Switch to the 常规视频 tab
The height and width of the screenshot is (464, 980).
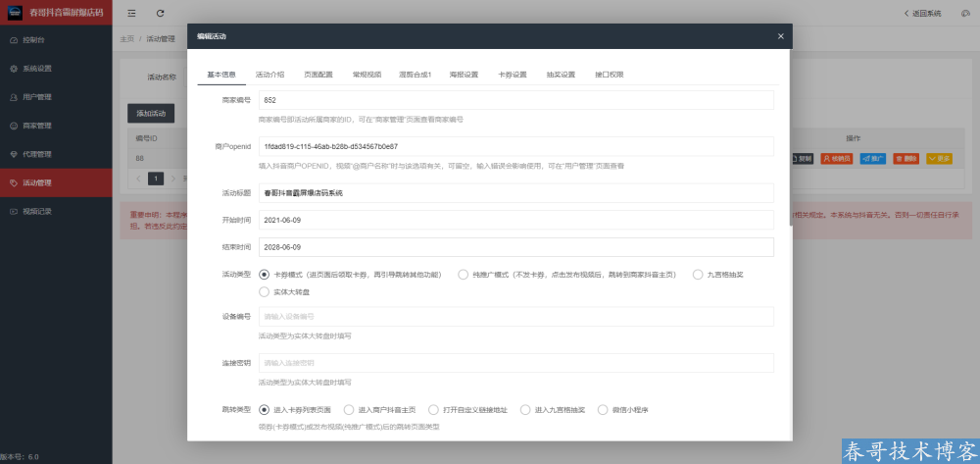click(x=367, y=75)
